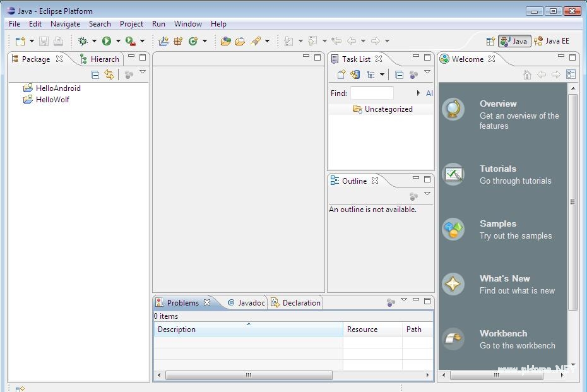The height and width of the screenshot is (392, 587).
Task: Switch to the Javadoc tab
Action: tap(246, 303)
